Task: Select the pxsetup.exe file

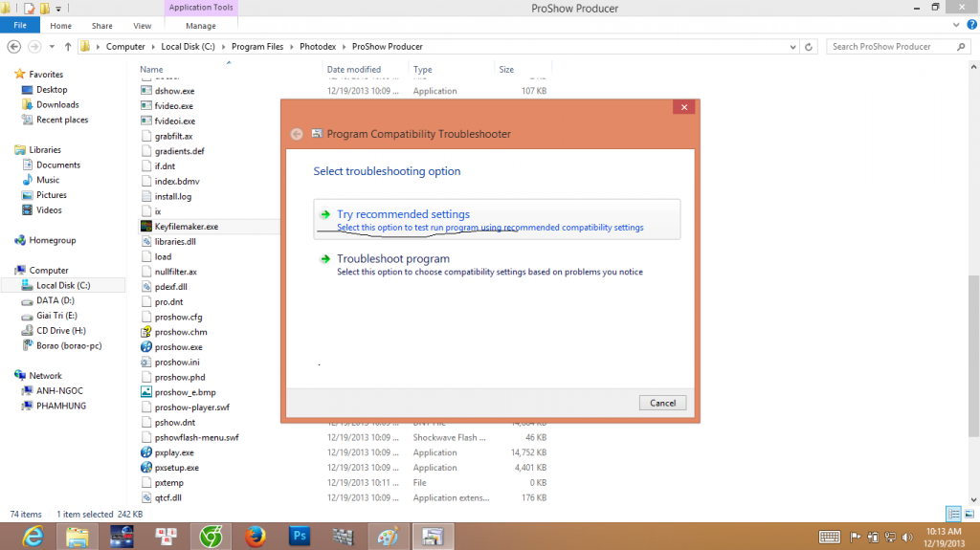Action: click(x=177, y=468)
